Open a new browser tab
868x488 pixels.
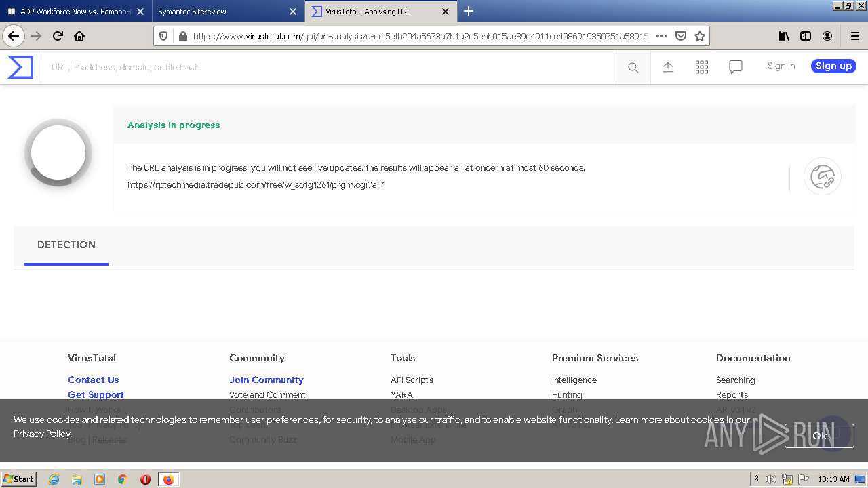469,11
